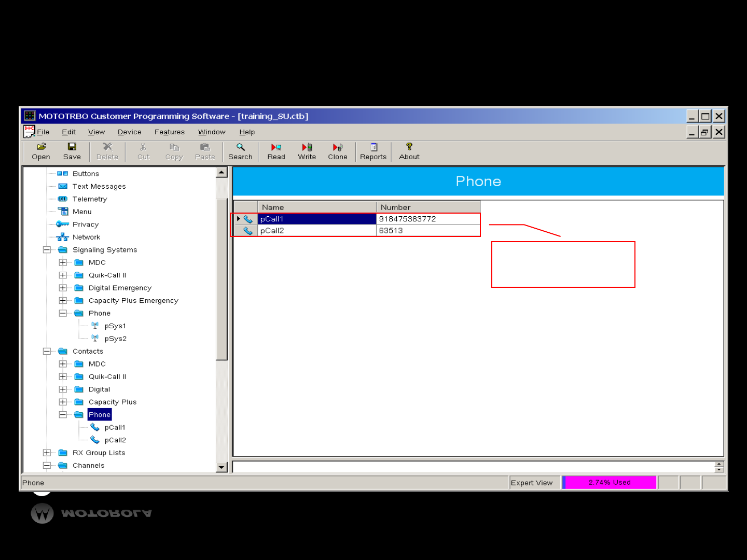Click the greyed Delete toolbar button
Screen dimensions: 747x560
pyautogui.click(x=107, y=151)
